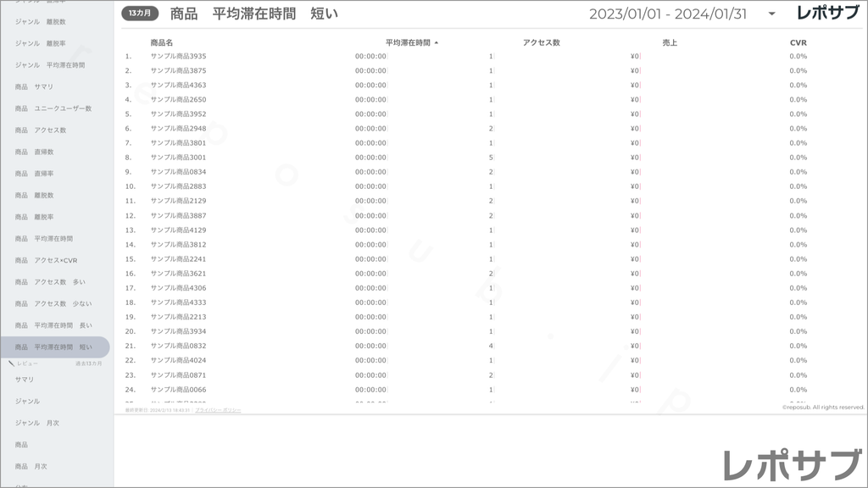Click product name サンプル商品0066

(x=178, y=390)
